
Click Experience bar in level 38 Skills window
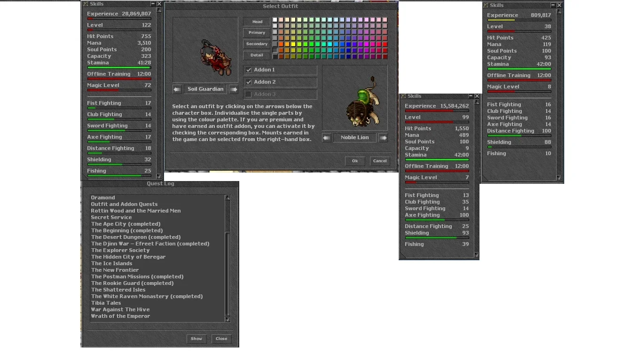coord(519,20)
